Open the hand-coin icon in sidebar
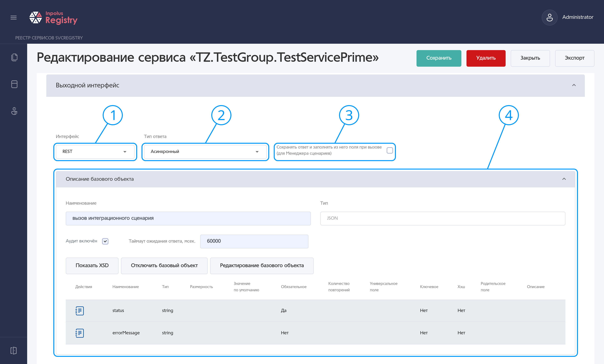The image size is (604, 364). (x=14, y=111)
